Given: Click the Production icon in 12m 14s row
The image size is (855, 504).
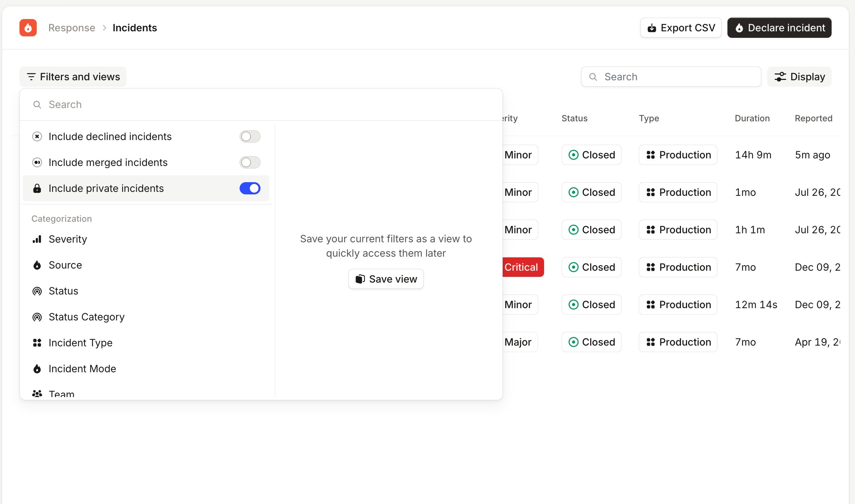Looking at the screenshot, I should [x=651, y=305].
